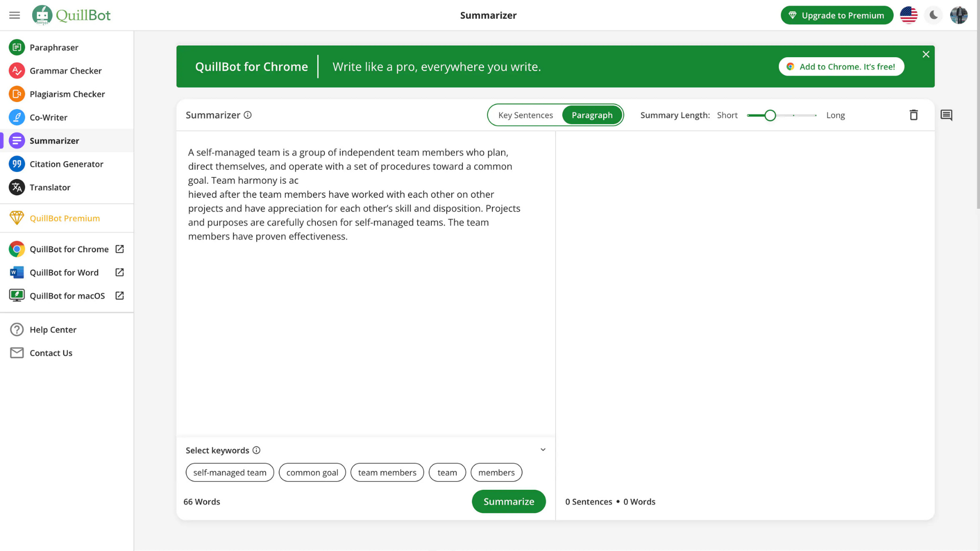Image resolution: width=980 pixels, height=551 pixels.
Task: Toggle the self-managed team keyword
Action: 230,472
